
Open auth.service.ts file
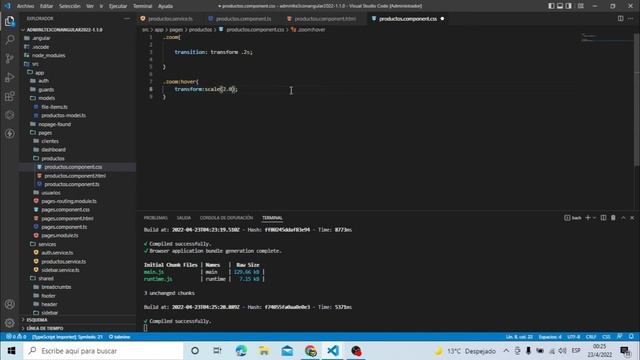57,253
